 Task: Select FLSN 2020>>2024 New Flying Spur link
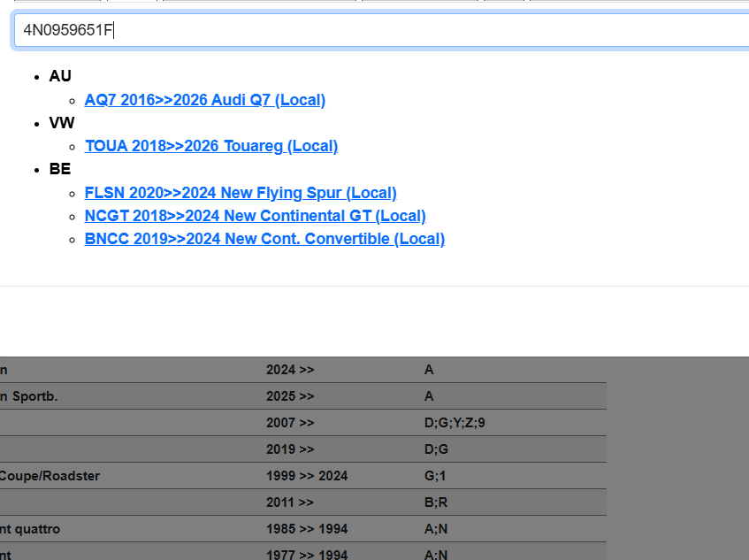(240, 193)
